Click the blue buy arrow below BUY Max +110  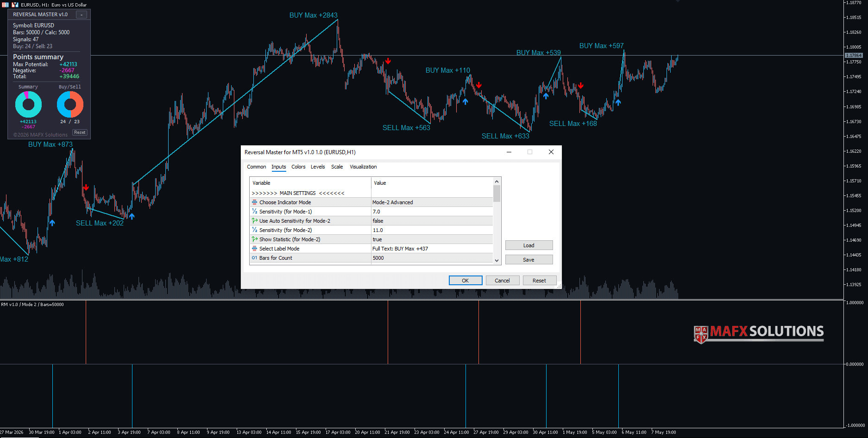coord(465,101)
